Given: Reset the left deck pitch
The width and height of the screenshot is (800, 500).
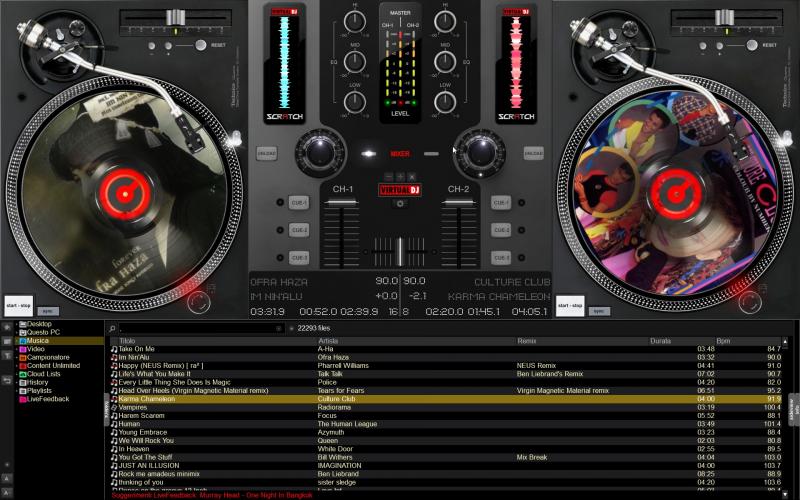Looking at the screenshot, I should point(201,45).
